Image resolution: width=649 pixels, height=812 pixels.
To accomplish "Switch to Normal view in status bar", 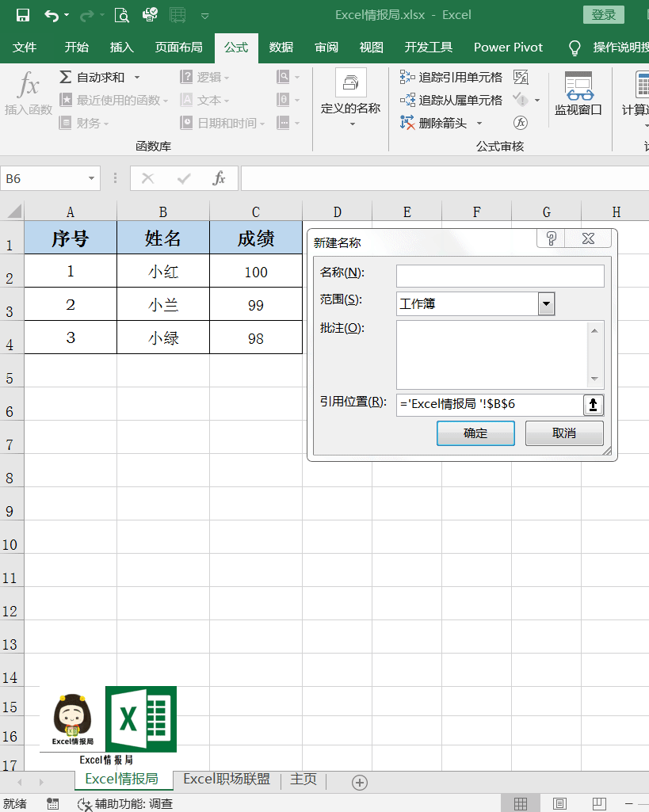I will click(x=521, y=803).
